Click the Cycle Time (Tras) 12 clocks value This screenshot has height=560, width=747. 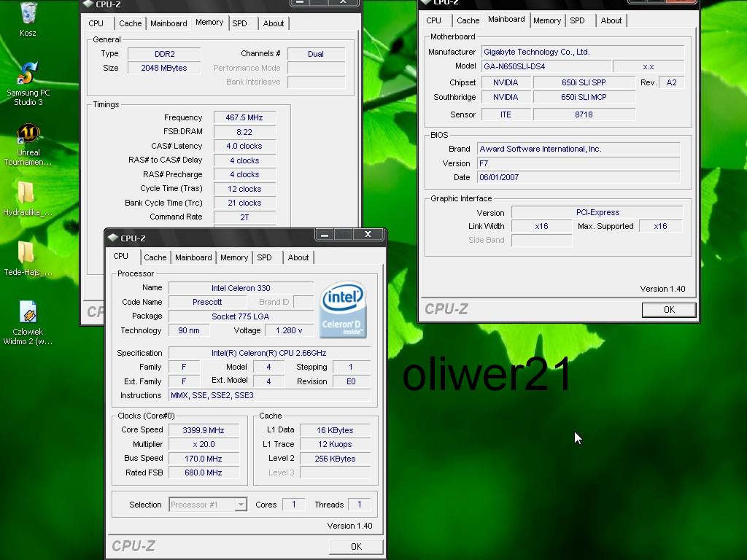point(244,189)
